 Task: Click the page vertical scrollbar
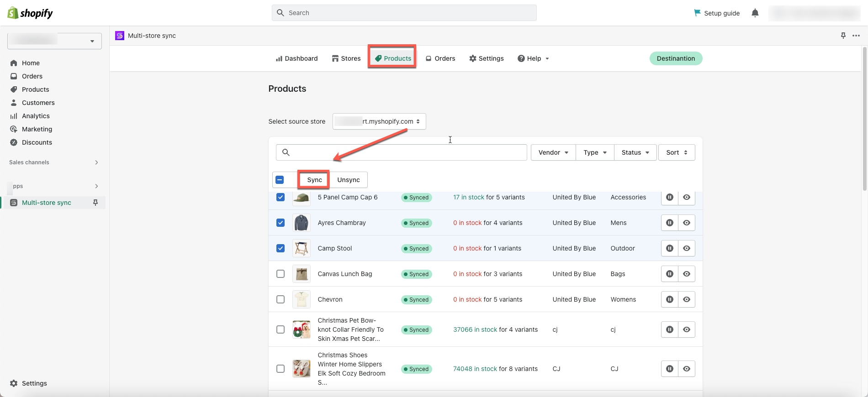[x=864, y=119]
